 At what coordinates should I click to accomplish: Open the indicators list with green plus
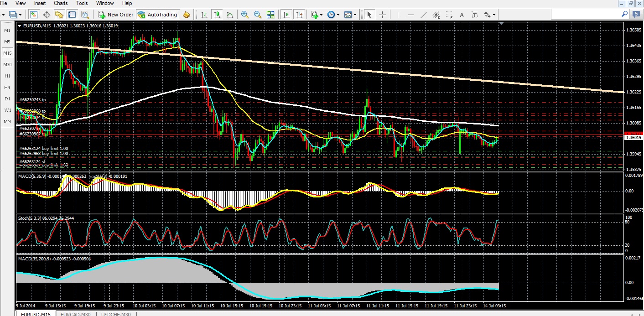point(316,15)
